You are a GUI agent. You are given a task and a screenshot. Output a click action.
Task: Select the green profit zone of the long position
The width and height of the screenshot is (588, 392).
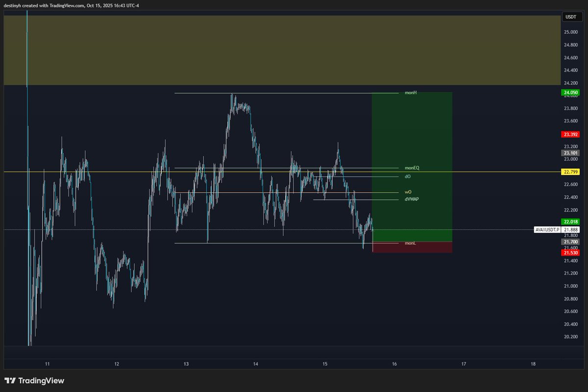point(412,167)
